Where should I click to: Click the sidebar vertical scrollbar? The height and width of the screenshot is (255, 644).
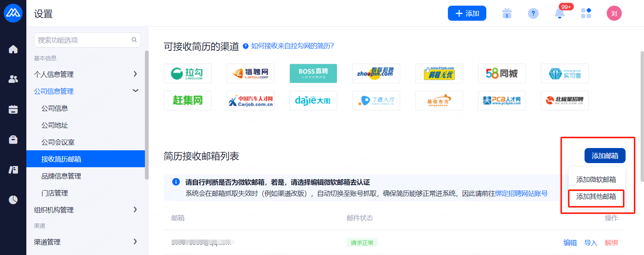[147, 115]
